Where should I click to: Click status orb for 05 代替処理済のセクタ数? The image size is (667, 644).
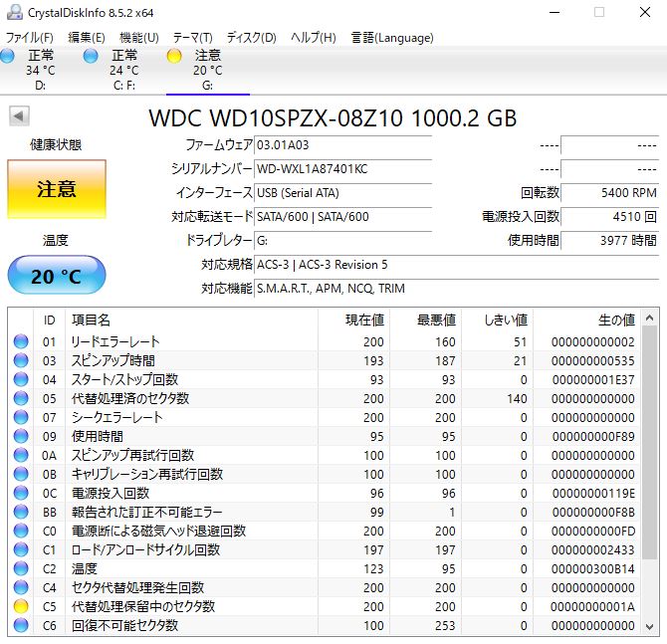(21, 398)
